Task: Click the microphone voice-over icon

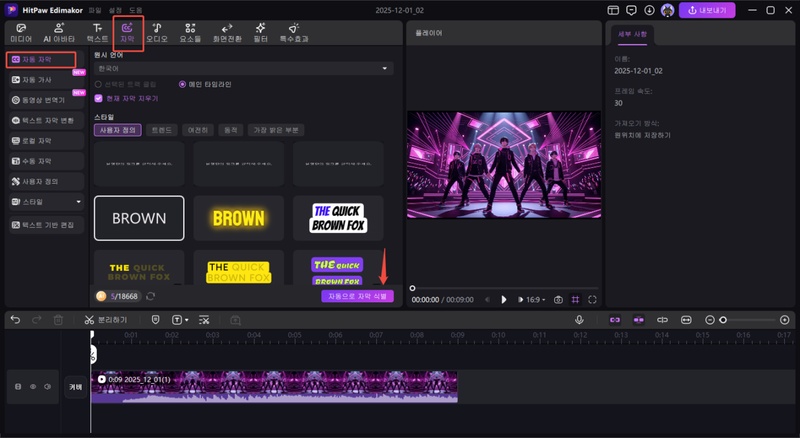Action: pyautogui.click(x=579, y=320)
